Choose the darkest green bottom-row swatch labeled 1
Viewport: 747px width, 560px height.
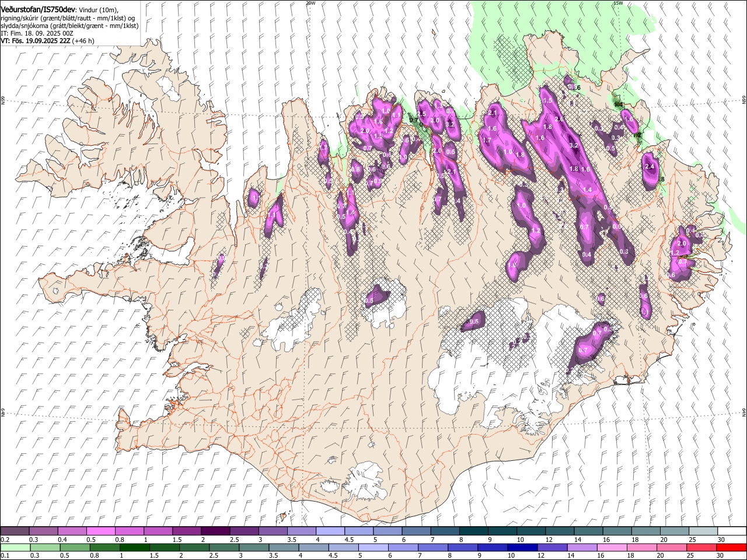pyautogui.click(x=134, y=547)
